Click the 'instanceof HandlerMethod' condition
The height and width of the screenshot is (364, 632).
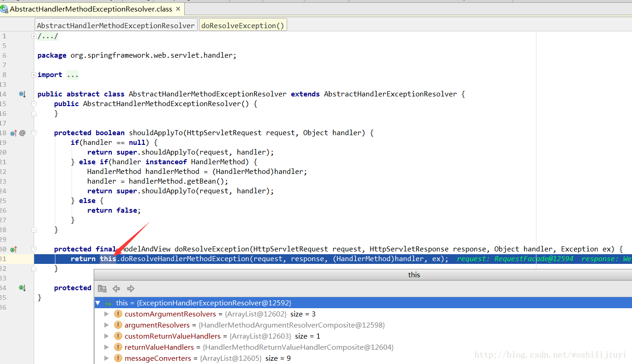point(199,162)
